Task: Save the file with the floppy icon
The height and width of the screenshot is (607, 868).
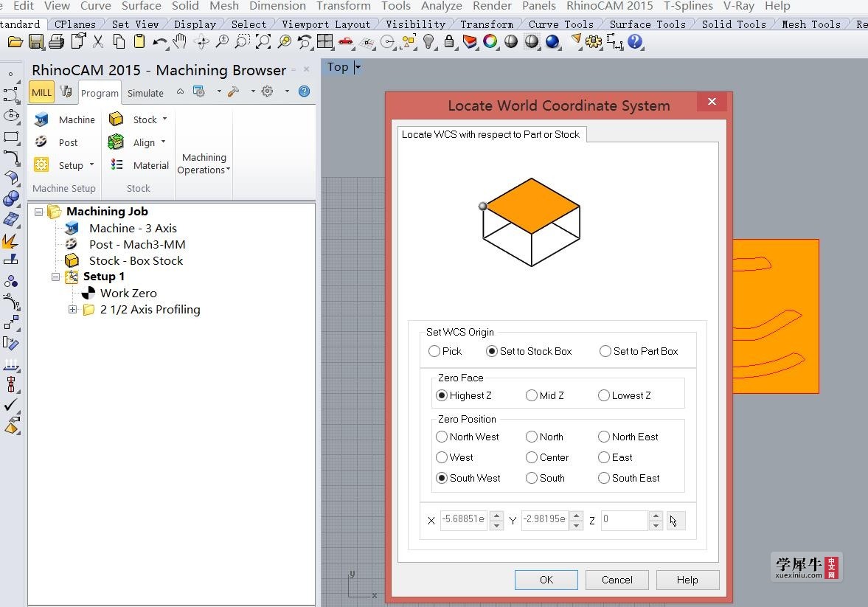Action: click(x=36, y=42)
